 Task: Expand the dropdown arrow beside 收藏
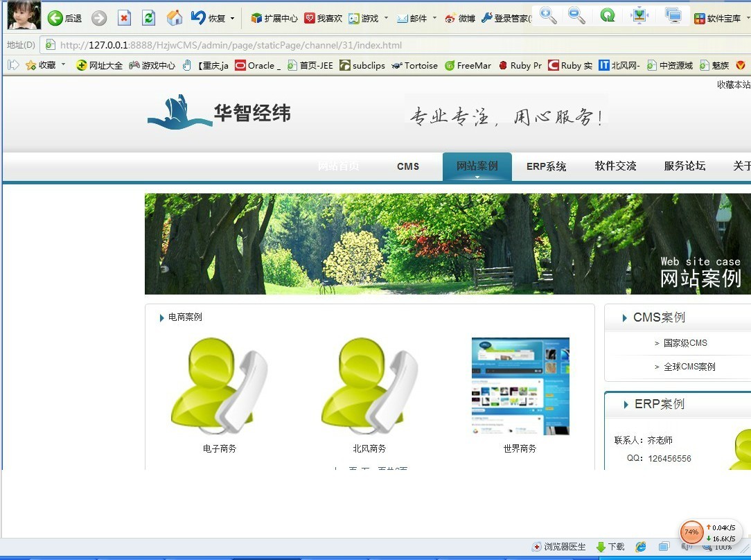coord(63,64)
